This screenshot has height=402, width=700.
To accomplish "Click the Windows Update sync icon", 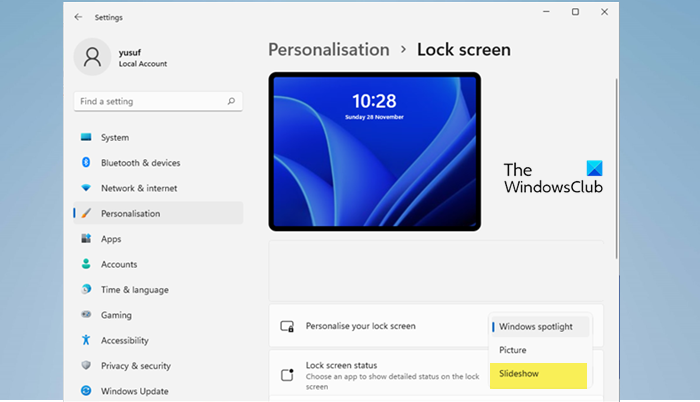I will (86, 391).
